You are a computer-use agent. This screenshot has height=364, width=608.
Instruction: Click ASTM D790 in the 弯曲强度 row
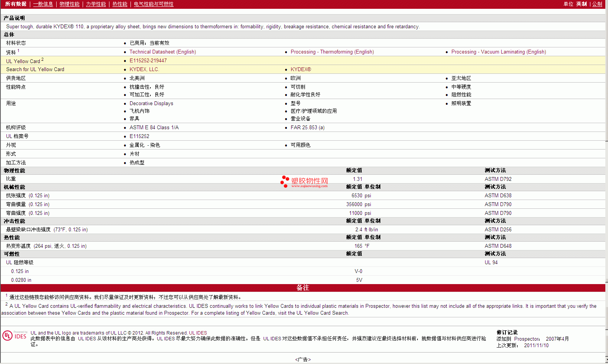coord(498,213)
